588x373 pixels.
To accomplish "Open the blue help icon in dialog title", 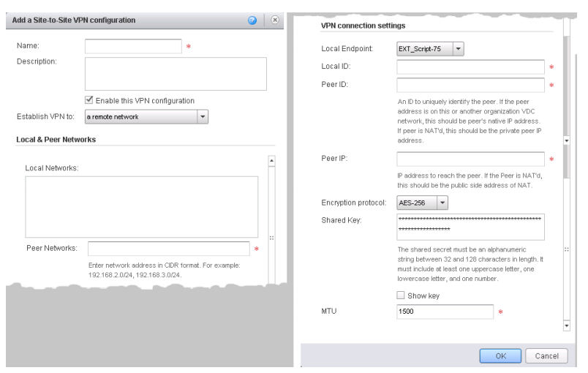I will click(x=252, y=20).
